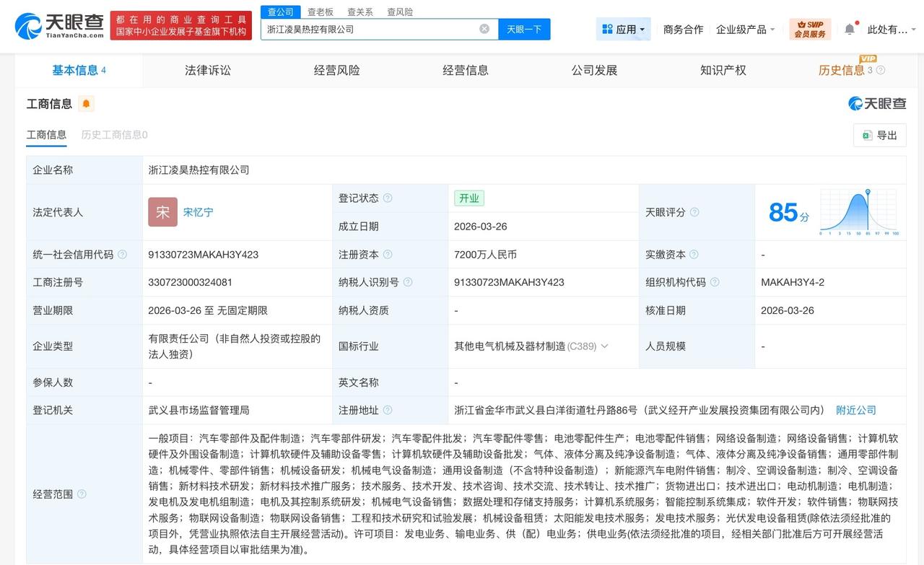
Task: Open the 法律诉讼 tab
Action: click(x=207, y=70)
